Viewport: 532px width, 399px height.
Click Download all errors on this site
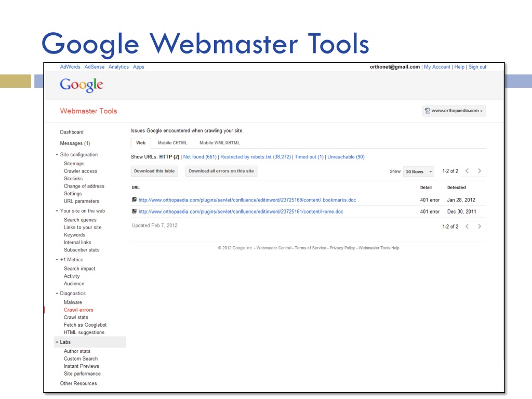pos(221,171)
